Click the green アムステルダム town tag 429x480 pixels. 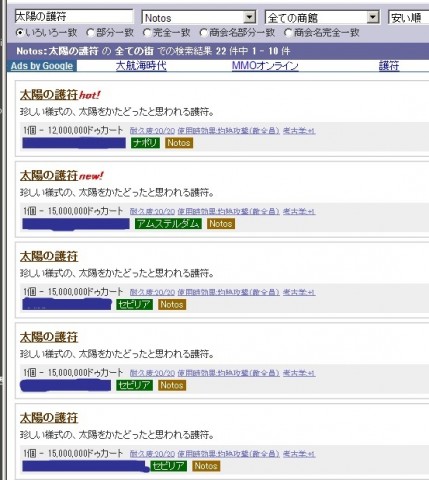pos(168,223)
